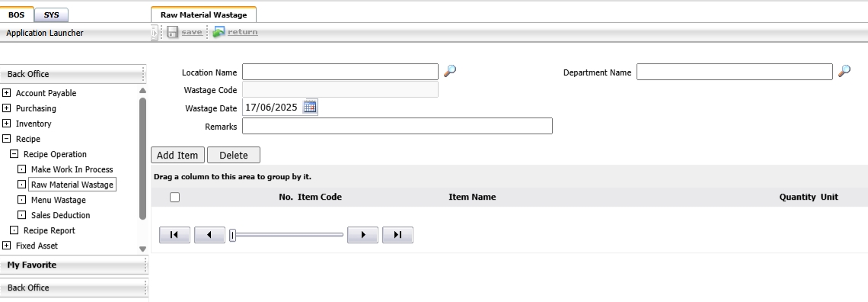Expand the Fixed Asset node
Viewport: 868px width, 302px height.
pyautogui.click(x=7, y=246)
